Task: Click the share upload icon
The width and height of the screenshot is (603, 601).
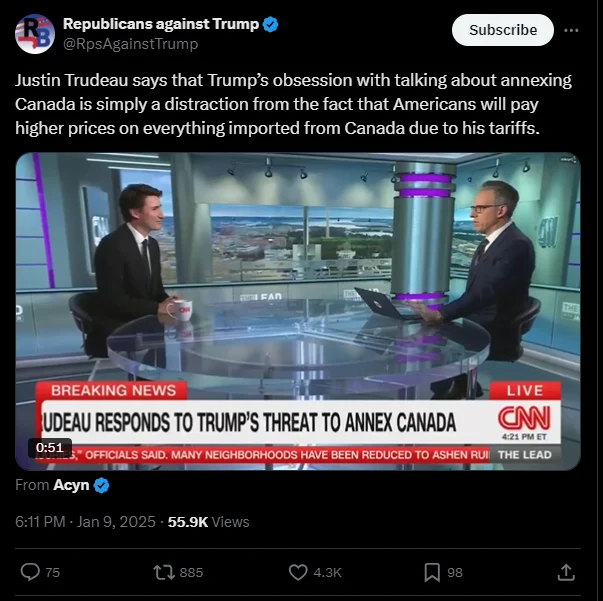Action: tap(566, 572)
